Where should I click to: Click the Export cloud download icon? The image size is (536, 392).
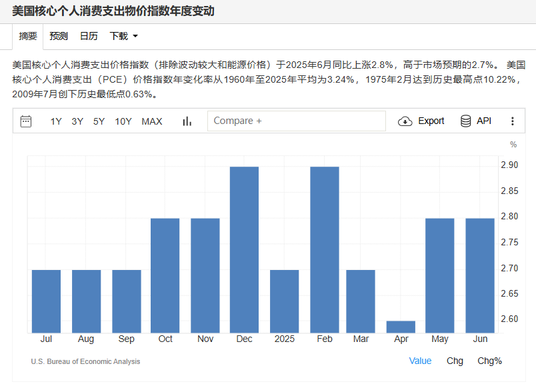(405, 121)
